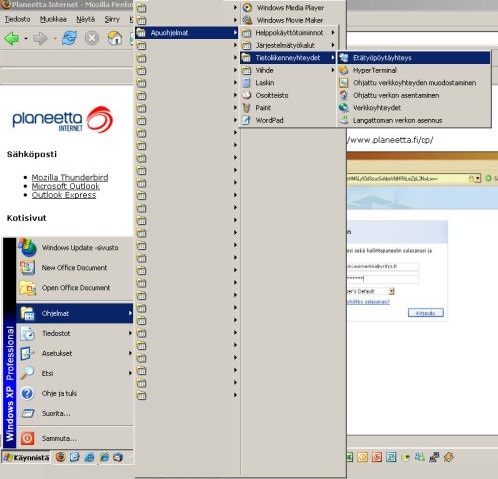Click Sammuta shut down
Viewport: 498px width, 479px height.
point(75,438)
